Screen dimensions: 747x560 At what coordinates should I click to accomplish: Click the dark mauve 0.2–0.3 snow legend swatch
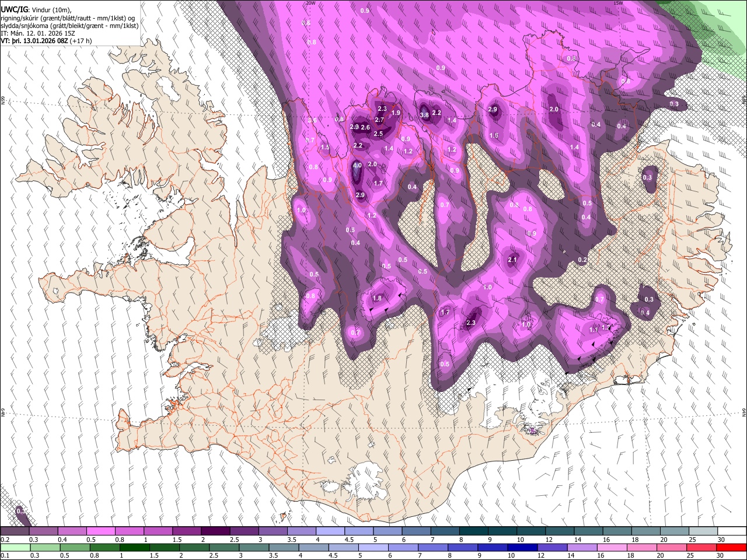pyautogui.click(x=16, y=531)
